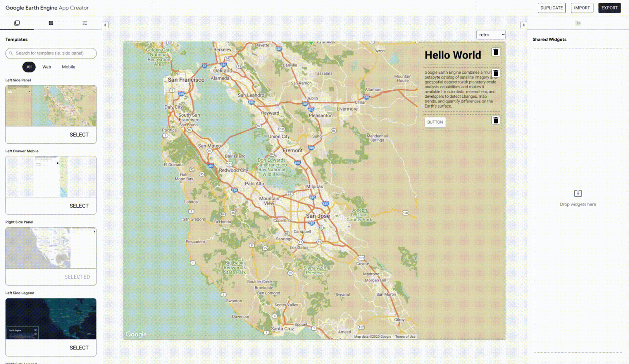The image size is (629, 364).
Task: Delete the Hello World label
Action: pyautogui.click(x=496, y=52)
